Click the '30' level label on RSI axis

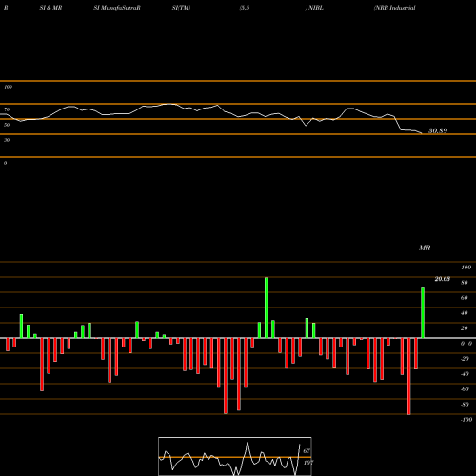click(x=7, y=140)
